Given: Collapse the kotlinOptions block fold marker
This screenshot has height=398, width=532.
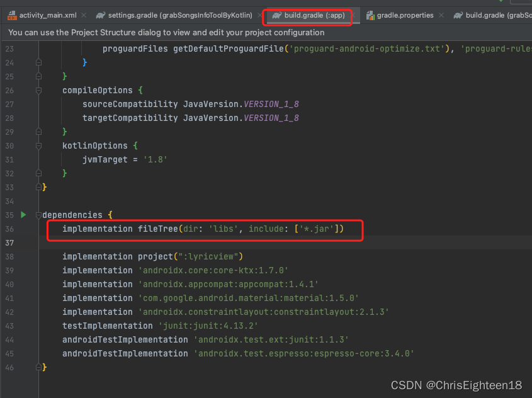Looking at the screenshot, I should pos(38,146).
